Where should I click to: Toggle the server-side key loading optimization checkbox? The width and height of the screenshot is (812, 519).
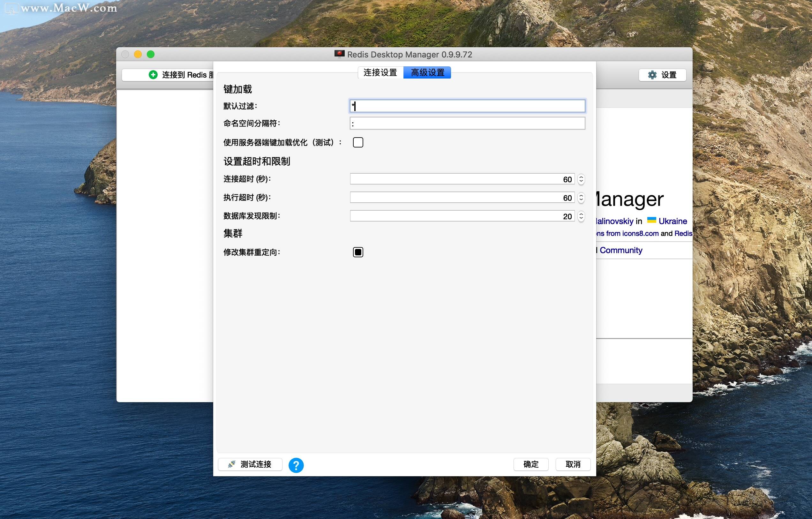pyautogui.click(x=358, y=142)
